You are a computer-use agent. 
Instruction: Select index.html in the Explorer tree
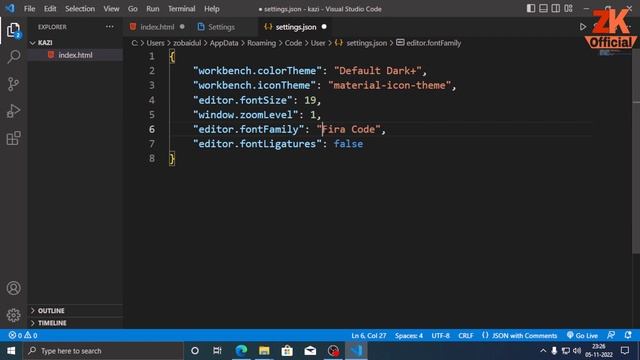click(76, 55)
